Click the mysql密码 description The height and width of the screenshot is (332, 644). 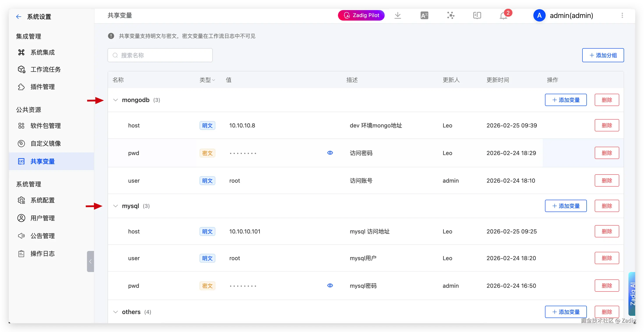coord(363,286)
